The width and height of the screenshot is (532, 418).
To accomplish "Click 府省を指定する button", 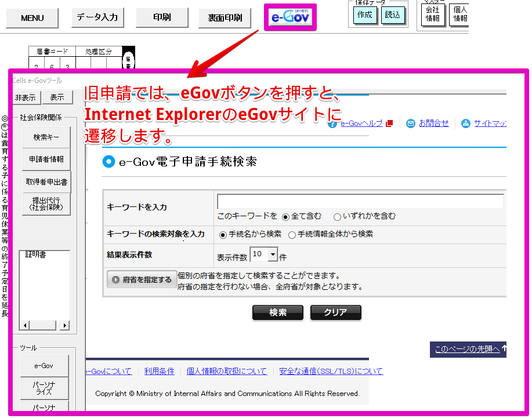I will [x=142, y=279].
